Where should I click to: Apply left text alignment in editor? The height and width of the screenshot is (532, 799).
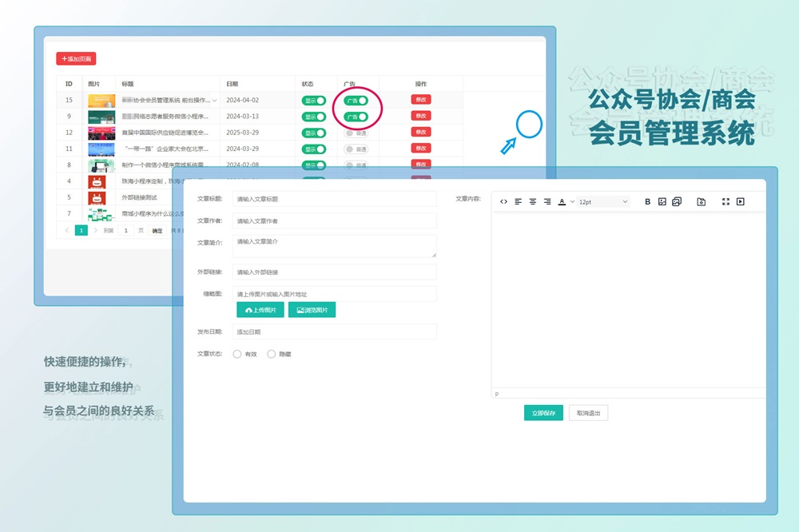(x=518, y=202)
